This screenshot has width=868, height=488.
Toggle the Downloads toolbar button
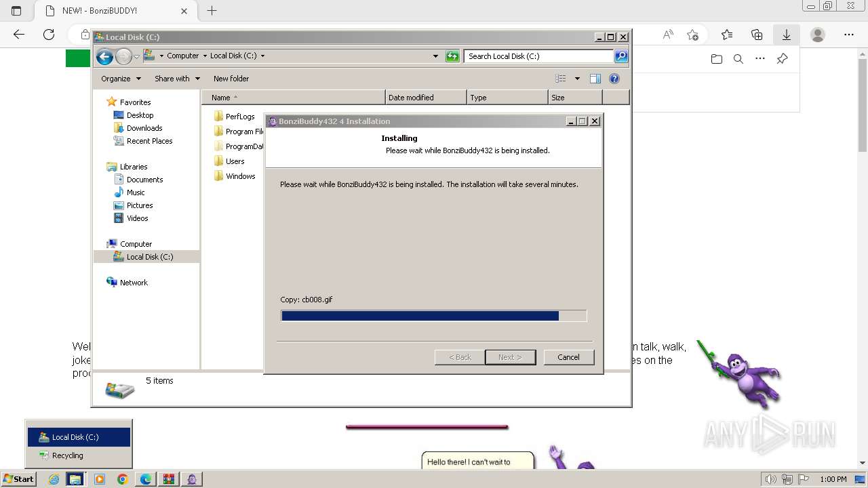[787, 35]
